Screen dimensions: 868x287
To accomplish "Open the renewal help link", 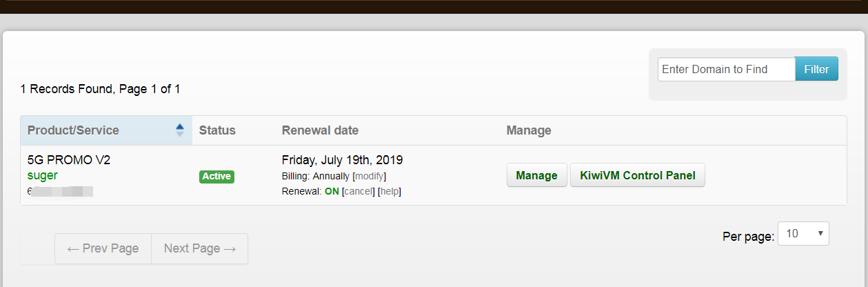I will pyautogui.click(x=390, y=191).
